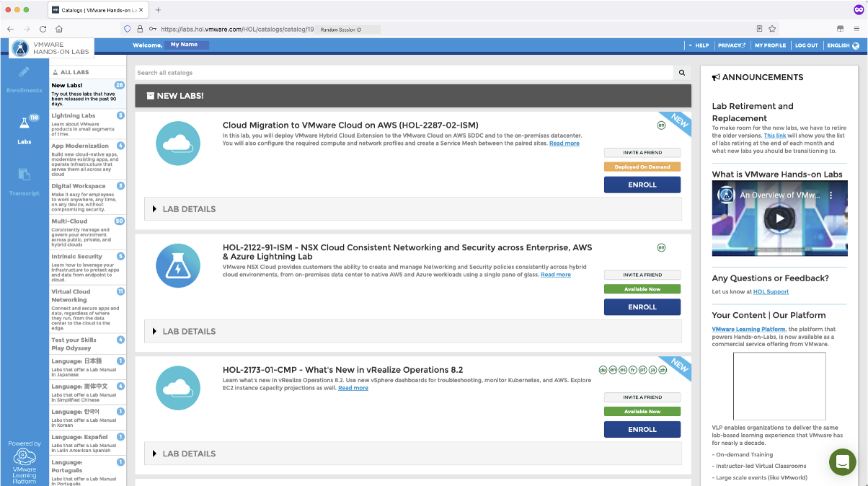Enroll in NSX Cloud Lightning Lab
The width and height of the screenshot is (868, 486).
[x=642, y=307]
